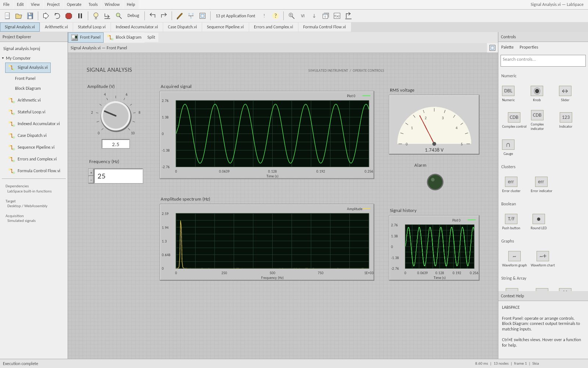
Task: Click the maximize panel icon beside the Front Panel title
Action: pyautogui.click(x=492, y=48)
